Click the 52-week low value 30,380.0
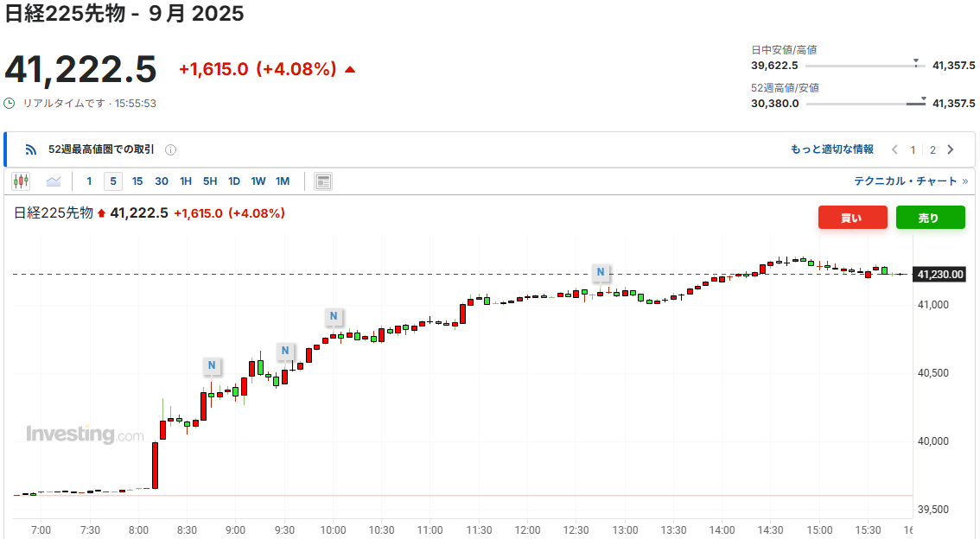 [x=775, y=104]
